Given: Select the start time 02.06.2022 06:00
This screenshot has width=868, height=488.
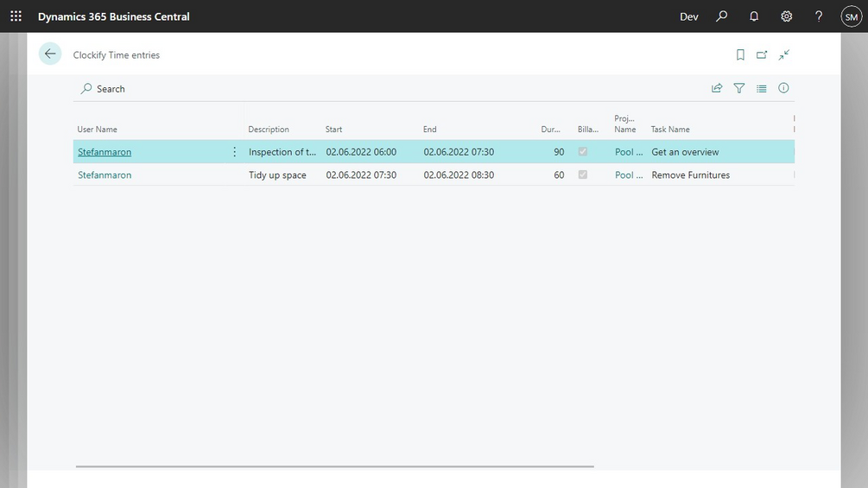Looking at the screenshot, I should (x=361, y=152).
